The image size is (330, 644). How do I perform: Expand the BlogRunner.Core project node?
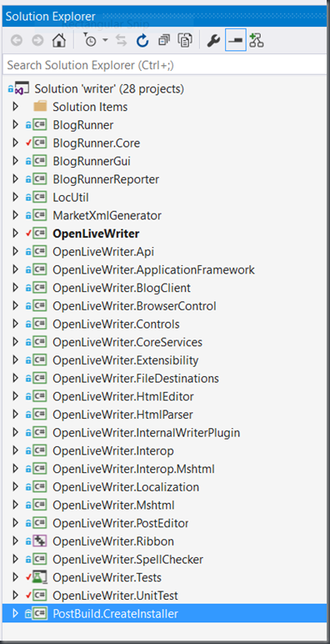[16, 143]
